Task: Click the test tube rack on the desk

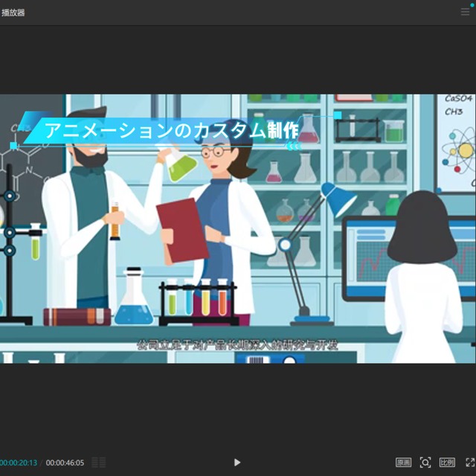Action: [x=197, y=303]
